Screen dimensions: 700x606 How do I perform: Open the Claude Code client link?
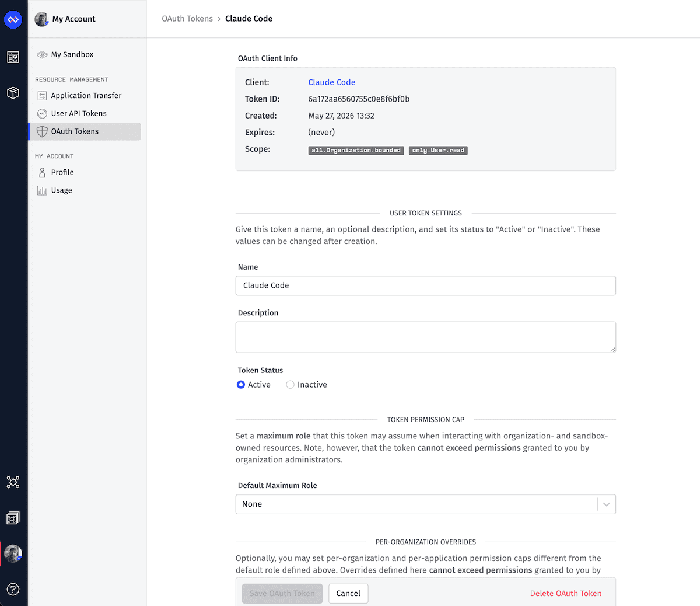pyautogui.click(x=332, y=82)
